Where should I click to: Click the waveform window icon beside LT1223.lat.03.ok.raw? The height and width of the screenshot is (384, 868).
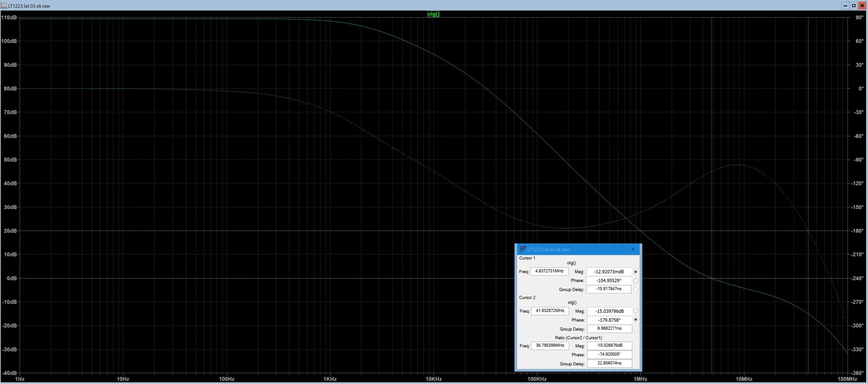pyautogui.click(x=4, y=6)
